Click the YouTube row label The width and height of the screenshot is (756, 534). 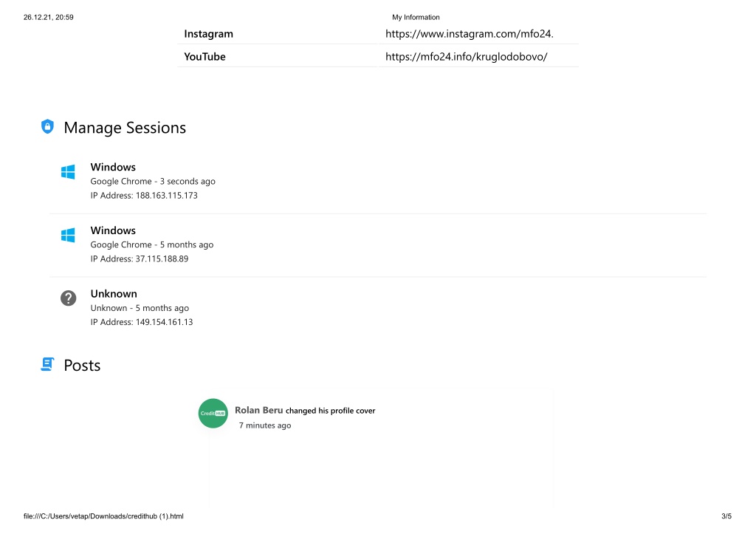tap(205, 56)
